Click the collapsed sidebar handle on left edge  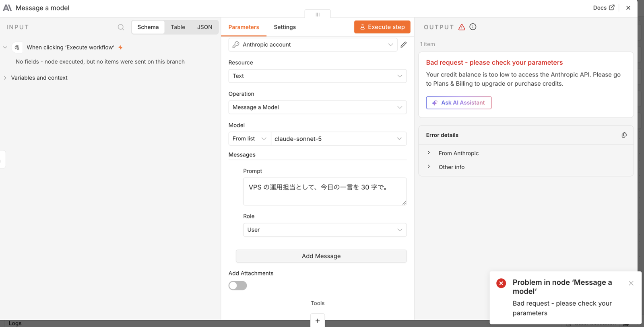[2, 160]
